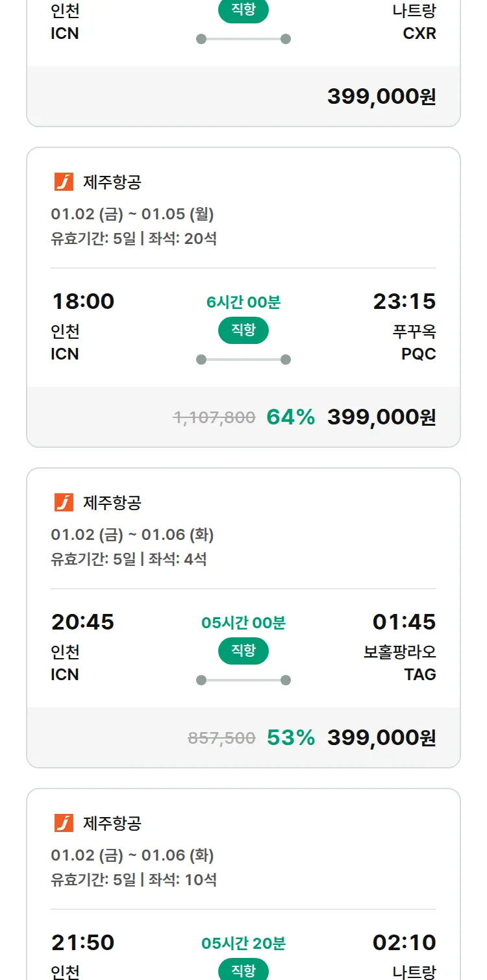Click the Jeju Air logo on the 10석 card
The image size is (487, 980).
pyautogui.click(x=64, y=824)
